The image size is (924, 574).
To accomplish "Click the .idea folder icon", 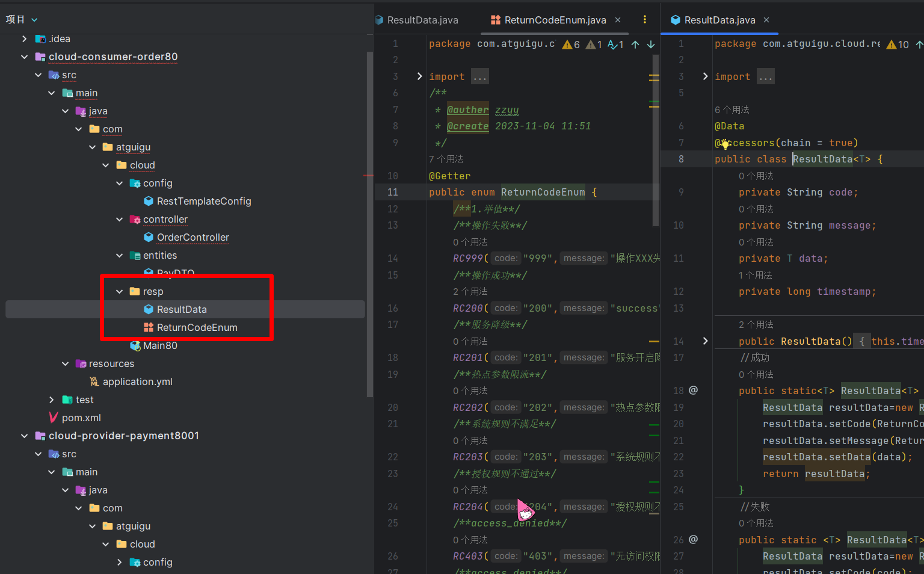I will pos(40,39).
